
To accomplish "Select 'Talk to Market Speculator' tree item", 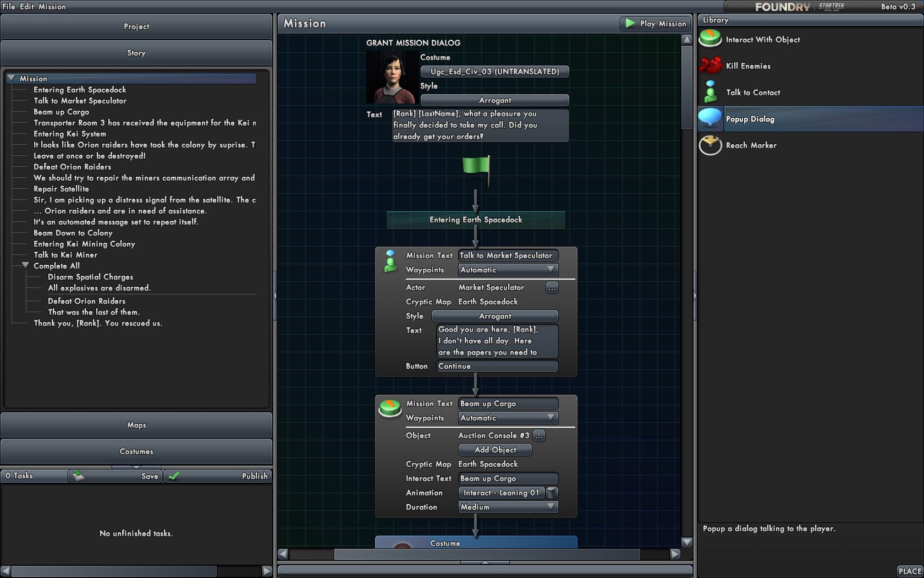I will (x=80, y=101).
